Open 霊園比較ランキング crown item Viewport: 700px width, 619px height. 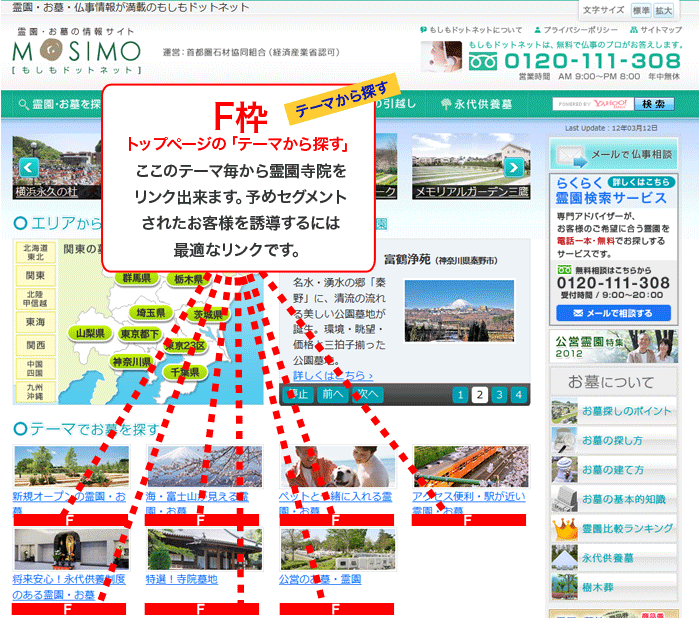pos(613,528)
